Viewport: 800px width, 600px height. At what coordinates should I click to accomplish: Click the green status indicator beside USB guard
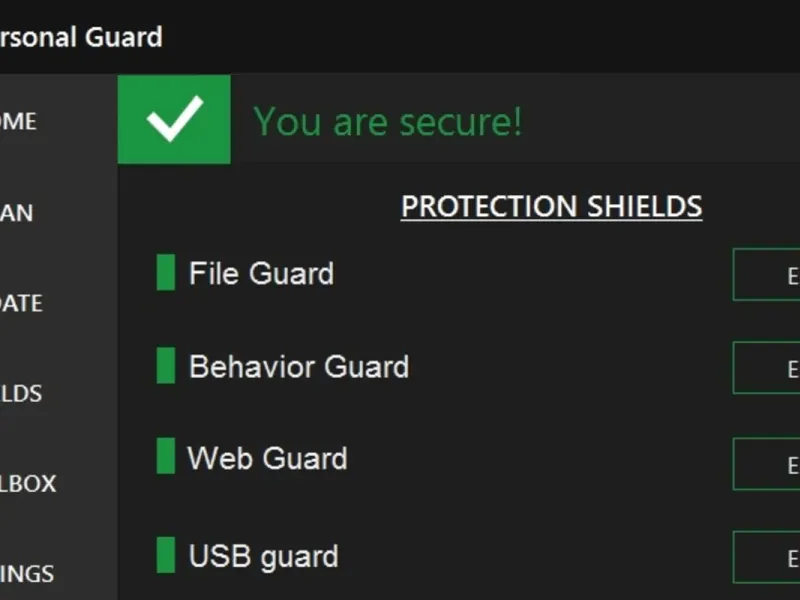(166, 555)
